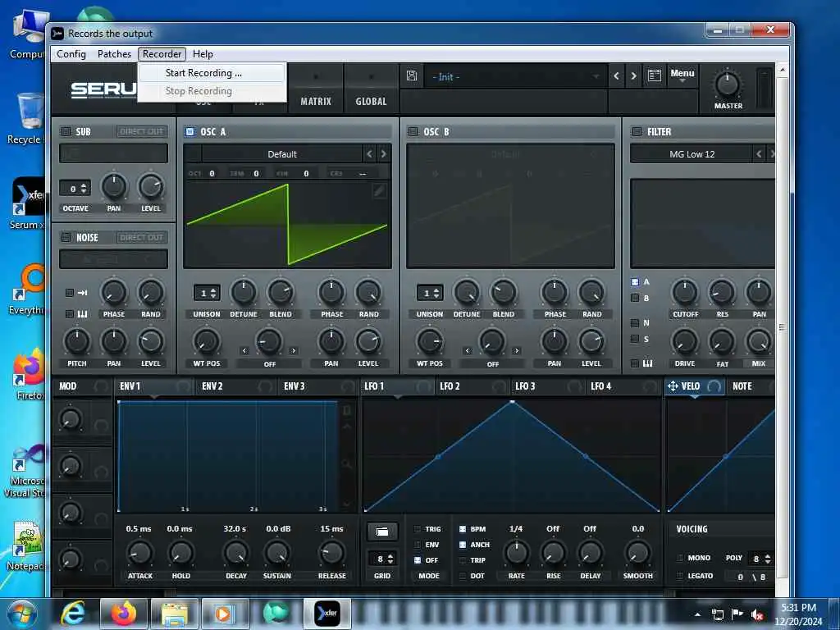
Task: Open the preset browser icon next to Menu
Action: [x=654, y=76]
